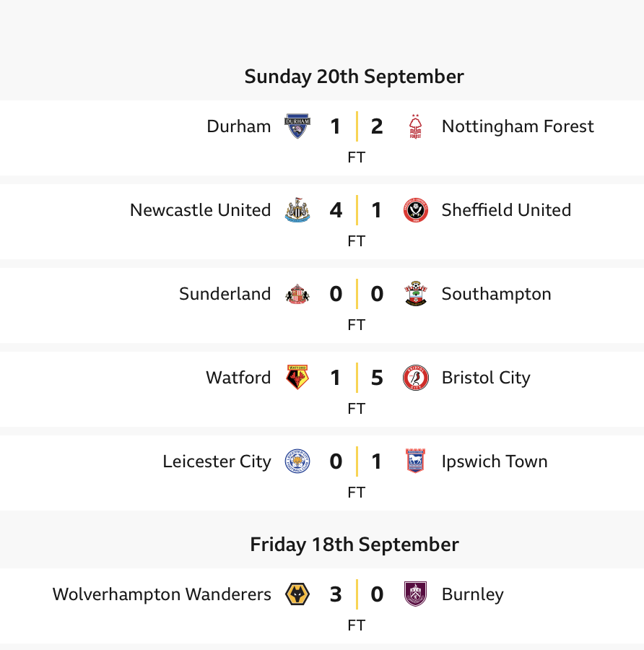The image size is (644, 650).
Task: Click the Bristol City crest
Action: coord(415,377)
